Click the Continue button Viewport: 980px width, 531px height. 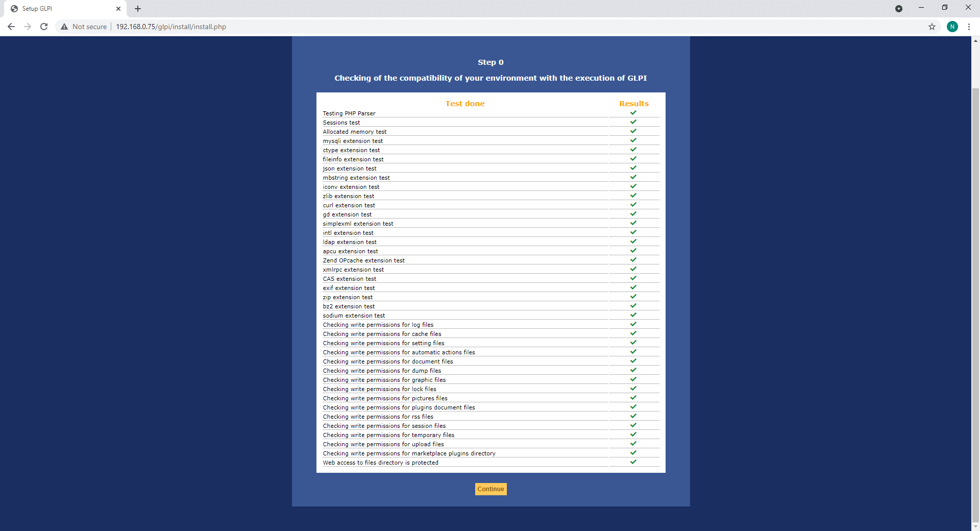491,489
